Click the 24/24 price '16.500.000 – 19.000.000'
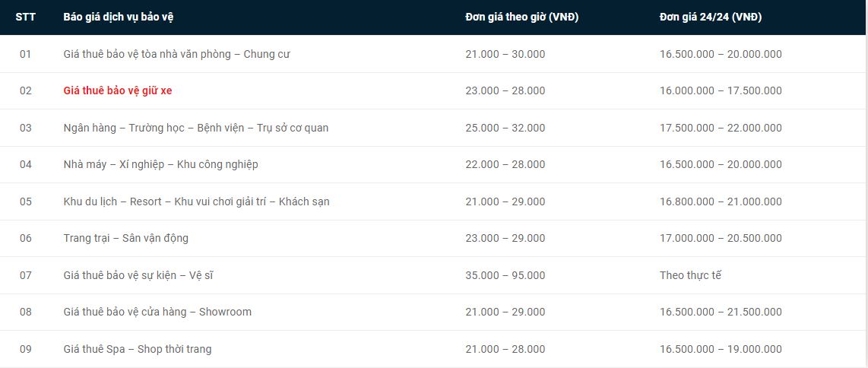Screen dimensions: 868x368 [720, 349]
